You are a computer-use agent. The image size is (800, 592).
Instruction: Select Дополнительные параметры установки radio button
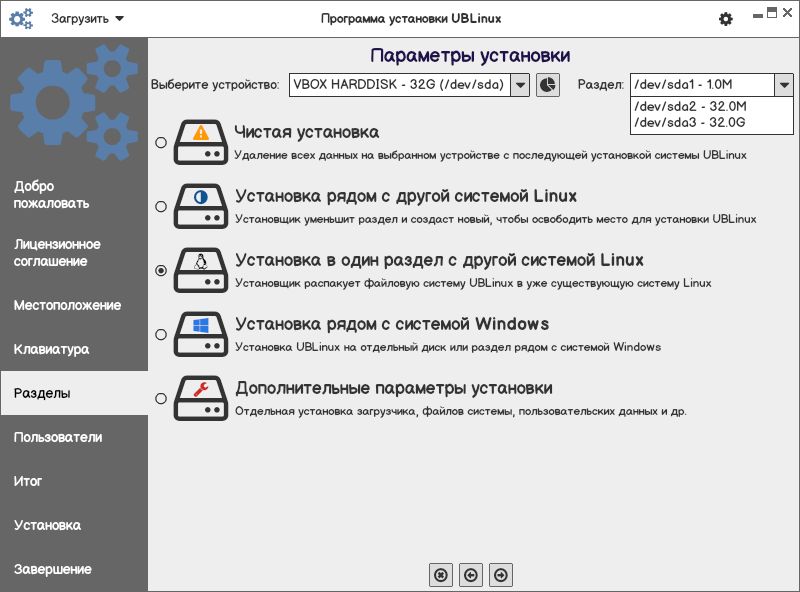point(161,399)
